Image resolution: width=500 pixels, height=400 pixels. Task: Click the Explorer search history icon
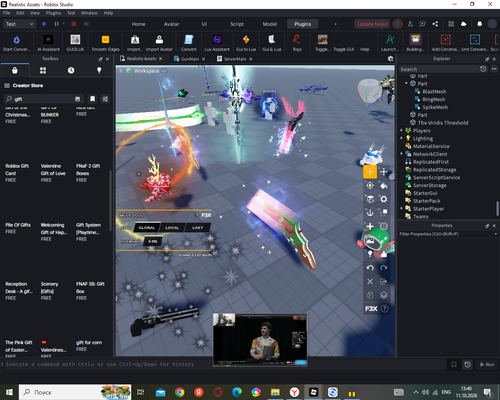point(483,69)
